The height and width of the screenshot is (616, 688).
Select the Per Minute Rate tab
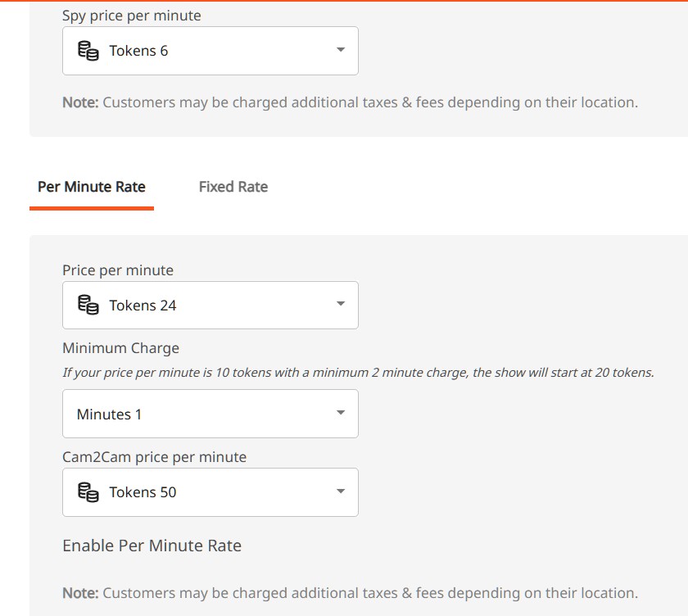pyautogui.click(x=92, y=187)
